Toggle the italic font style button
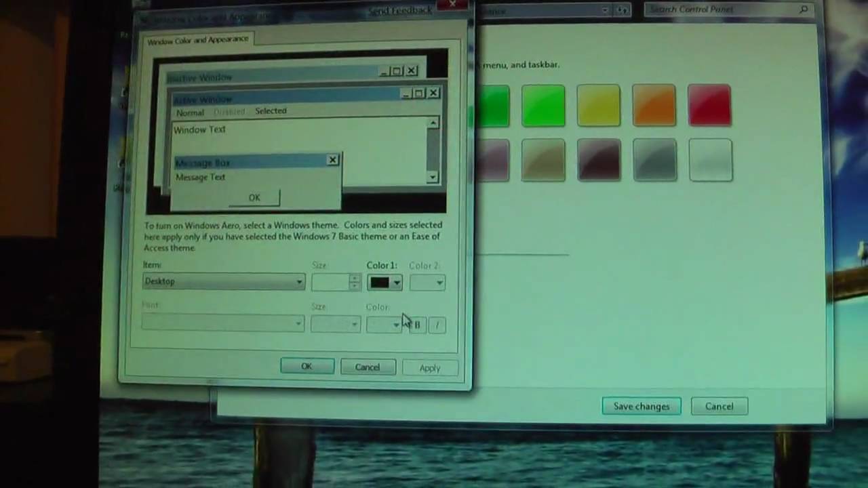The image size is (868, 488). click(x=437, y=325)
